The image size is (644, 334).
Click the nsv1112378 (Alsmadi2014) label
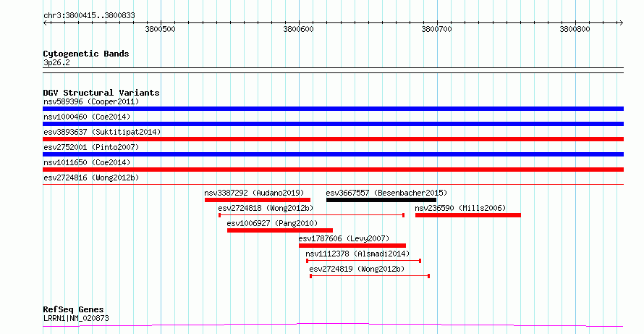coord(357,254)
